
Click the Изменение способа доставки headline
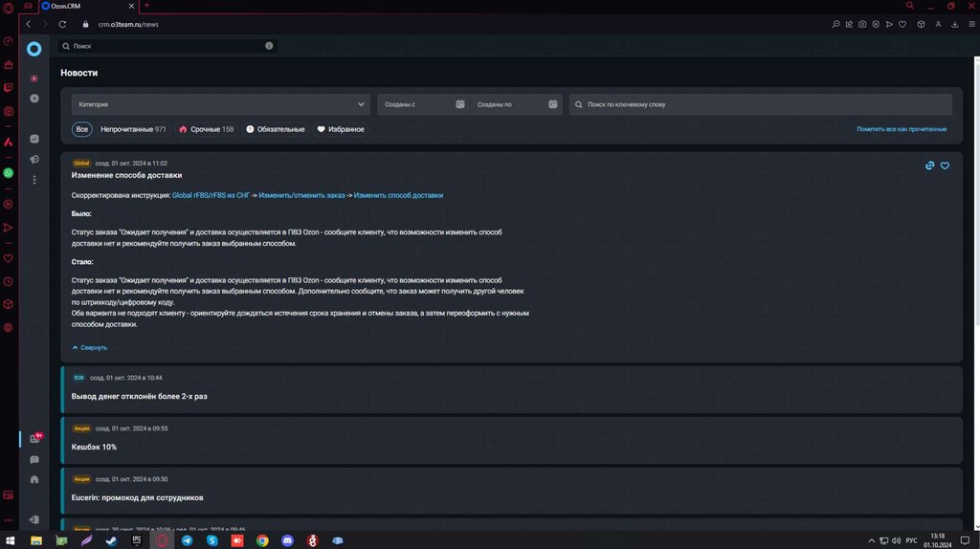click(126, 175)
